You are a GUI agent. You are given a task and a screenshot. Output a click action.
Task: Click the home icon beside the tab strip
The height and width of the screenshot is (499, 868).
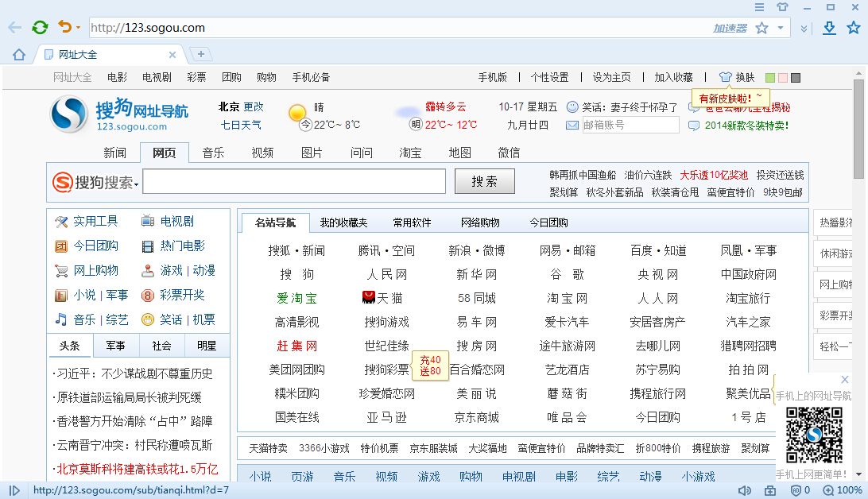19,54
